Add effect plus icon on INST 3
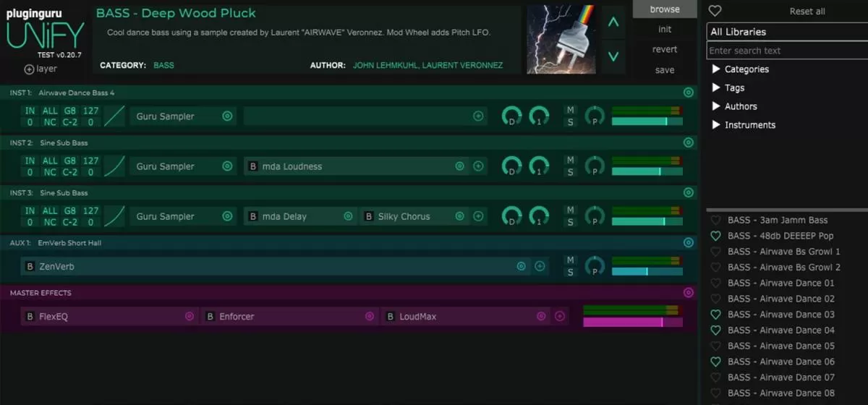868x405 pixels. [x=478, y=216]
